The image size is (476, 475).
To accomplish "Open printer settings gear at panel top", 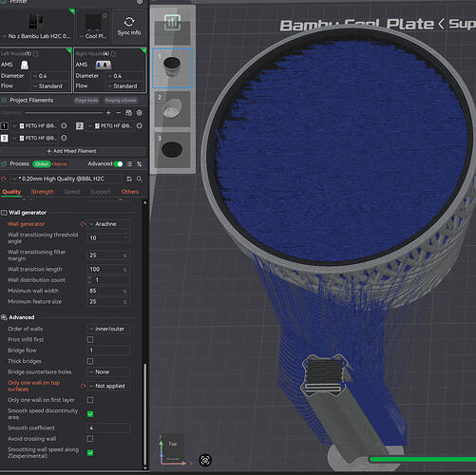I will (x=140, y=2).
